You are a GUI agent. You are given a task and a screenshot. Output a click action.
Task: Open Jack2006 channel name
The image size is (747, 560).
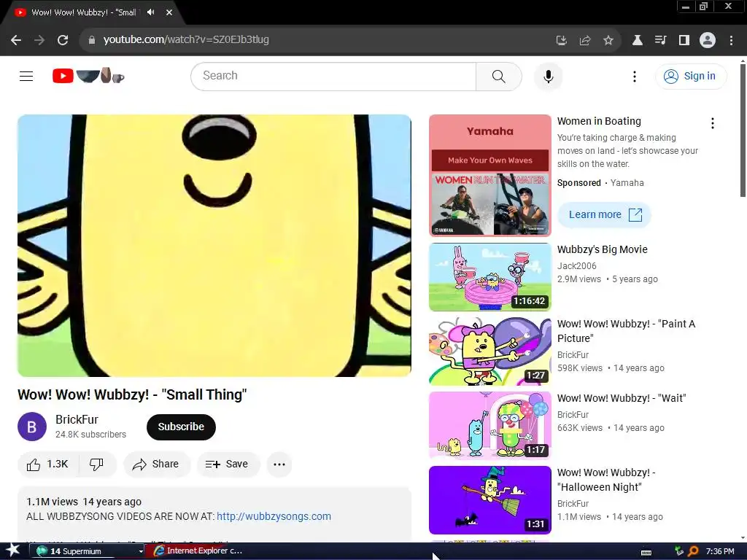coord(577,265)
